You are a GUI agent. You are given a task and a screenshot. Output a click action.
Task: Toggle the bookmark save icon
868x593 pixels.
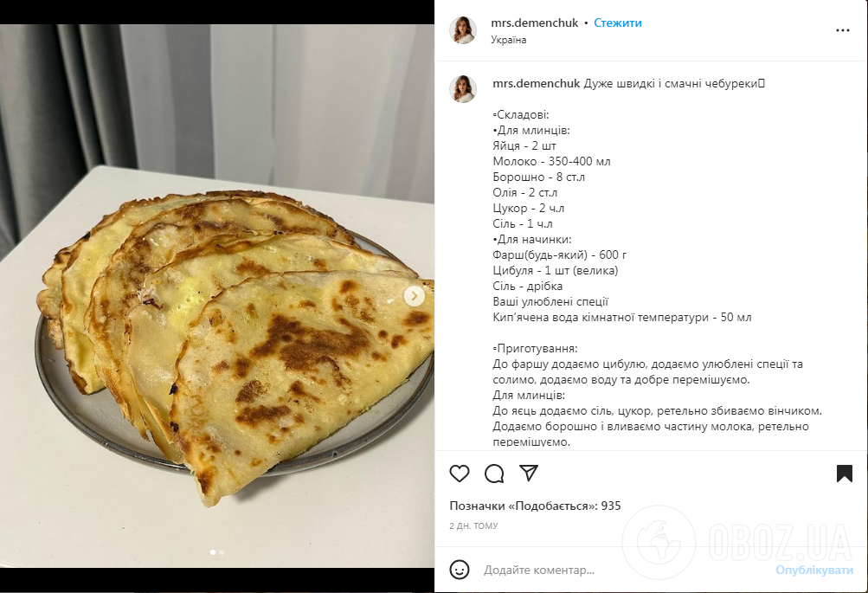[x=844, y=474]
